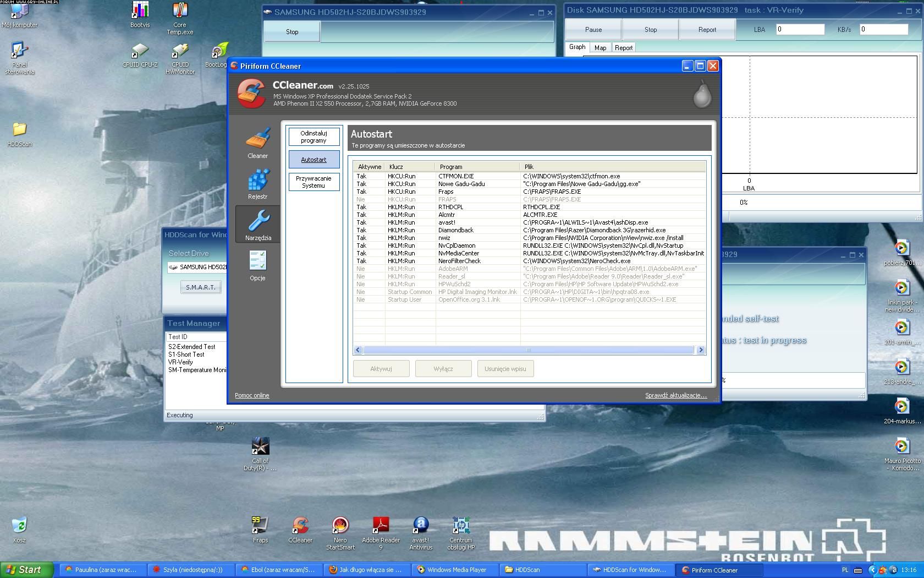This screenshot has width=924, height=578.
Task: Open Kosz recycle bin
Action: 19,530
